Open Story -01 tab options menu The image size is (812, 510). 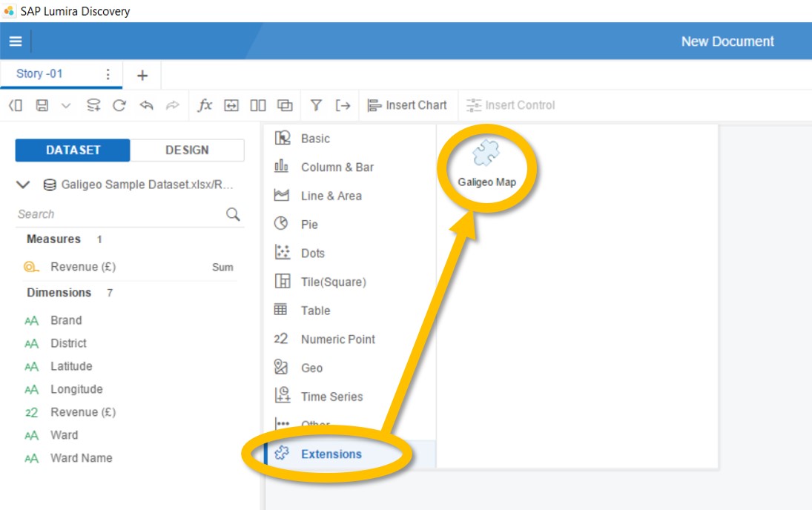tap(108, 75)
